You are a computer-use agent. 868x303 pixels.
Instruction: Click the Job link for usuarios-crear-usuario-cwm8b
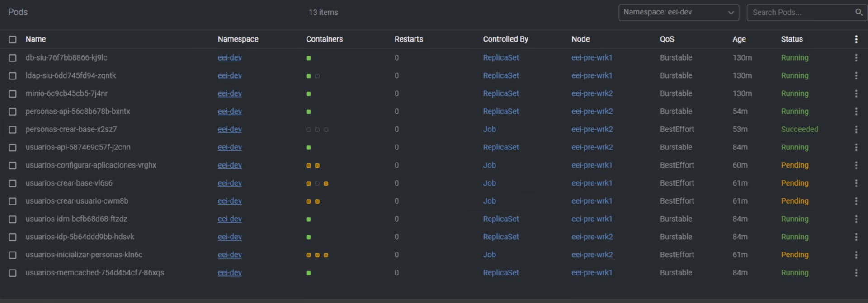tap(489, 201)
